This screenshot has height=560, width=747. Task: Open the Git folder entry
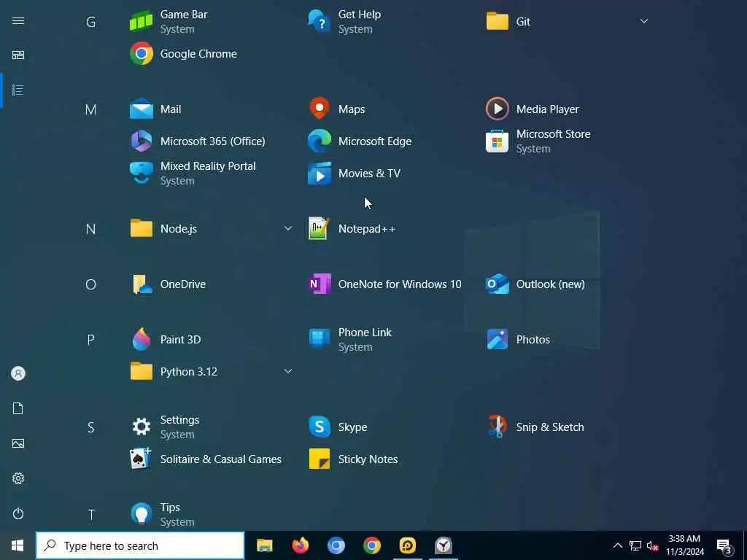pyautogui.click(x=508, y=21)
